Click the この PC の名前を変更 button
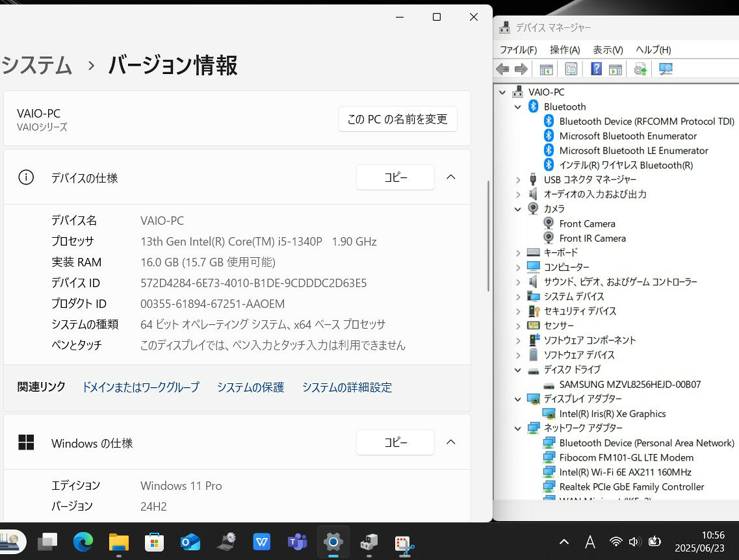The image size is (739, 560). (x=397, y=120)
